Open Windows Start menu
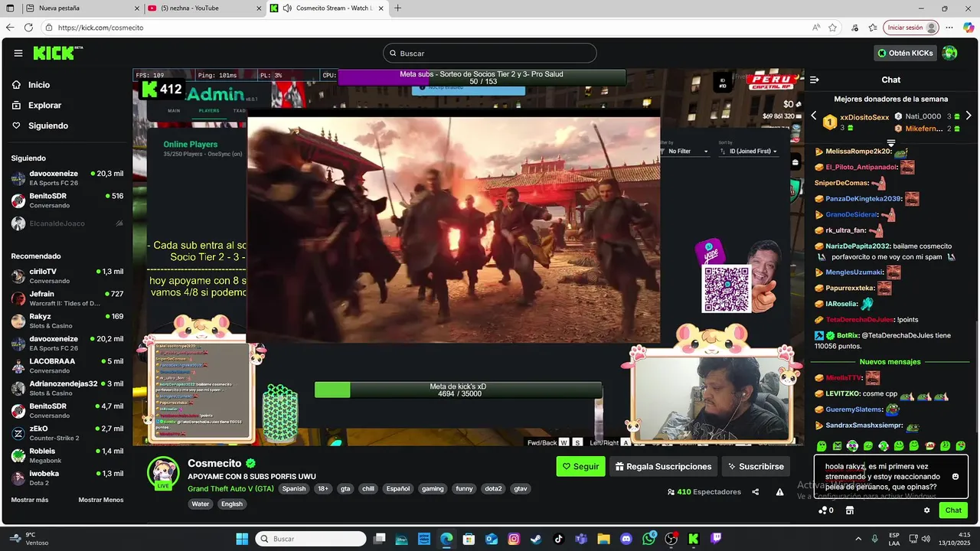 click(242, 539)
